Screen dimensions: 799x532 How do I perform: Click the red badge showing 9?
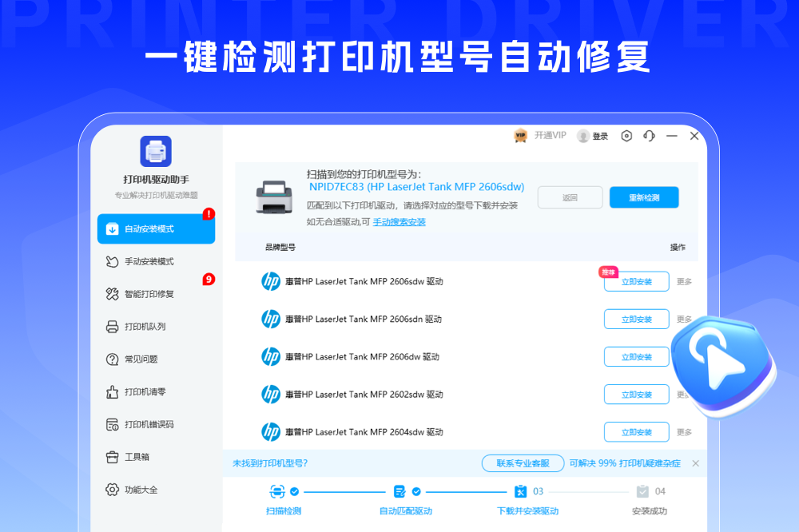tap(209, 280)
